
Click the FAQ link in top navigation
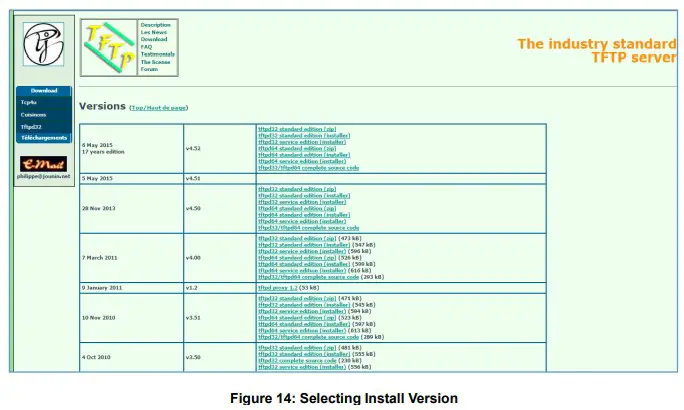click(x=146, y=46)
